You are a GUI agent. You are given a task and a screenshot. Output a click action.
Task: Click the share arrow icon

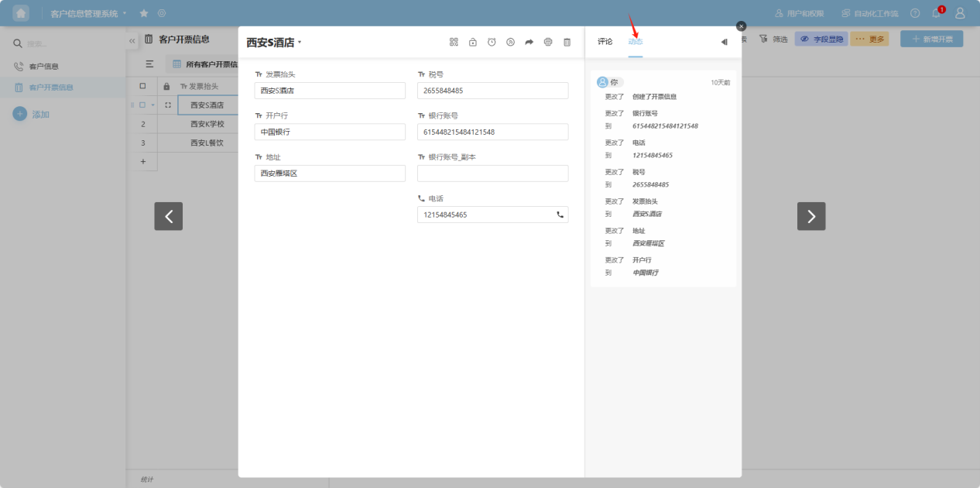(529, 43)
